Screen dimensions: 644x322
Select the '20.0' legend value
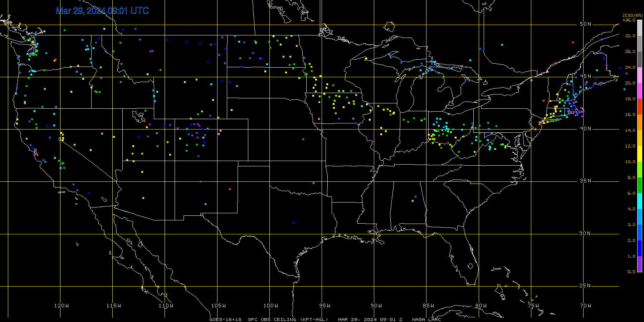point(630,83)
